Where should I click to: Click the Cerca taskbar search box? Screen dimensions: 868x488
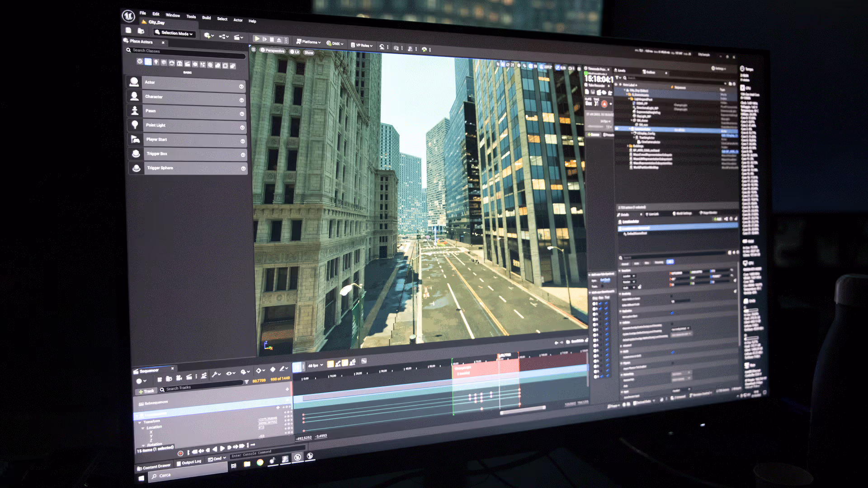pos(188,472)
